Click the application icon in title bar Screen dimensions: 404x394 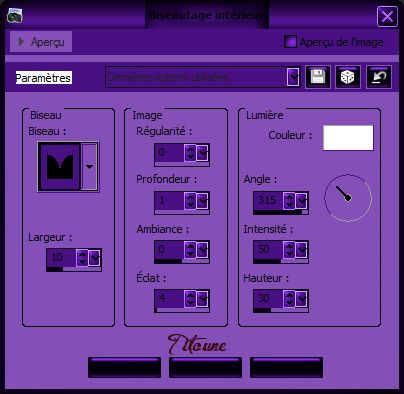coord(14,16)
